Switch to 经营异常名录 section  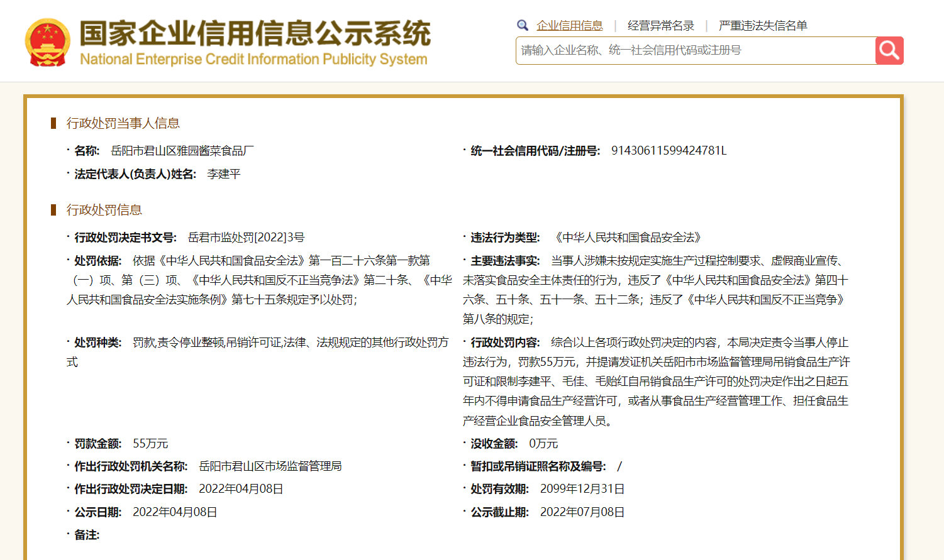(x=660, y=25)
